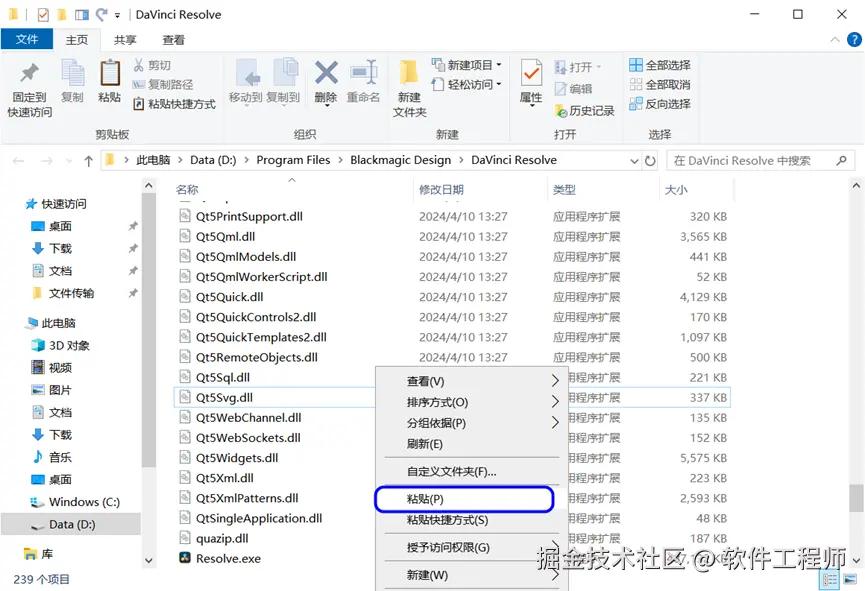Image resolution: width=865 pixels, height=591 pixels.
Task: Click the Rename icon in the ribbon
Action: coord(364,73)
